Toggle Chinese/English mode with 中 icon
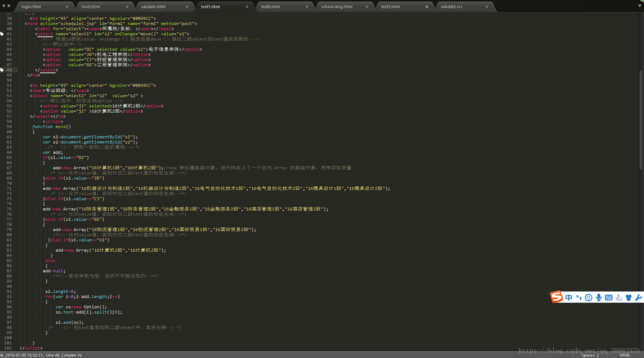 click(569, 297)
